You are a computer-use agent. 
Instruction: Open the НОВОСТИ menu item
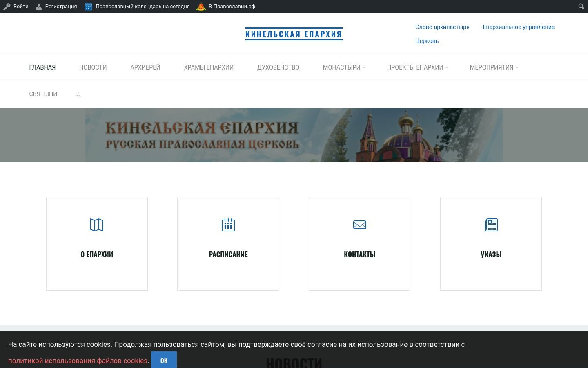[93, 67]
